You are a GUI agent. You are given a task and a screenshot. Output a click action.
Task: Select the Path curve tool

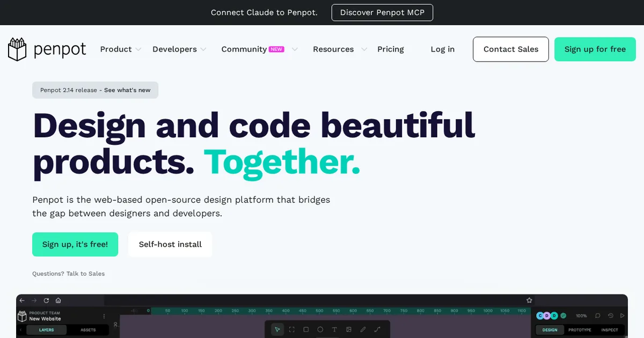tap(377, 329)
